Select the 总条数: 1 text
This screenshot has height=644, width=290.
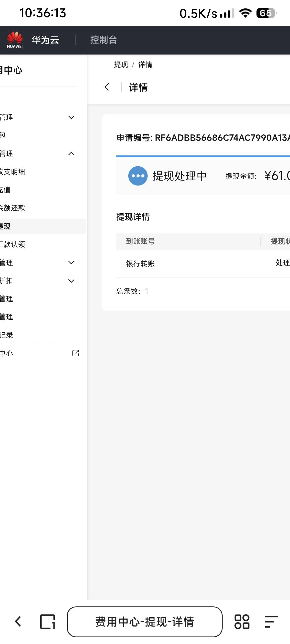coord(132,291)
